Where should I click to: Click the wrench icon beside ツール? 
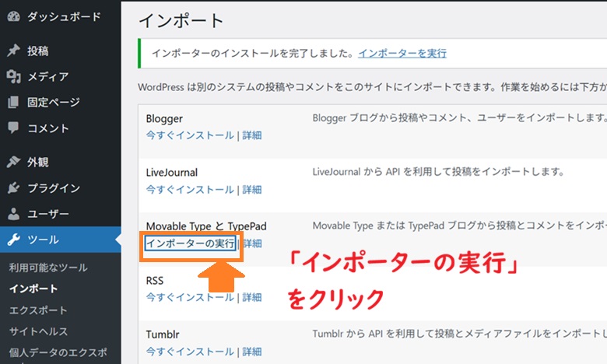[13, 240]
